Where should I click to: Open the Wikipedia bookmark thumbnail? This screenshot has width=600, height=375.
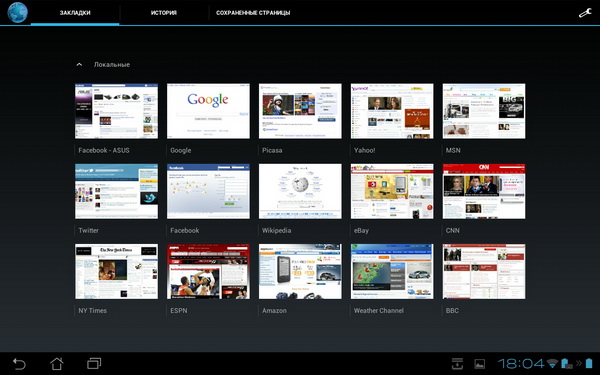(x=300, y=191)
